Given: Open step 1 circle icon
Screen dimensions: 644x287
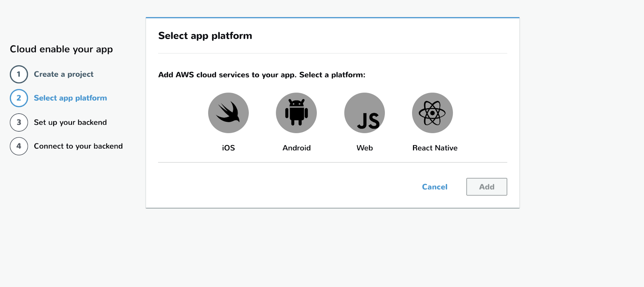Looking at the screenshot, I should click(x=19, y=74).
